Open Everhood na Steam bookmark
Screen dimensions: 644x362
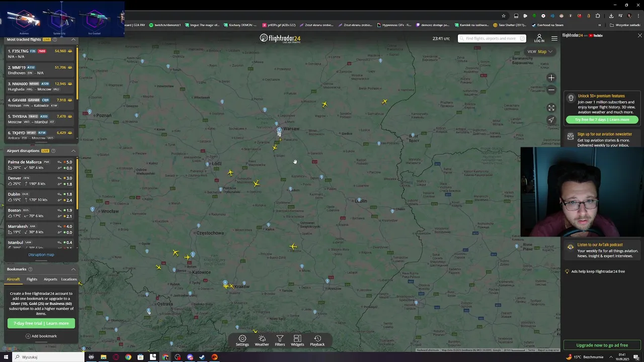click(547, 25)
